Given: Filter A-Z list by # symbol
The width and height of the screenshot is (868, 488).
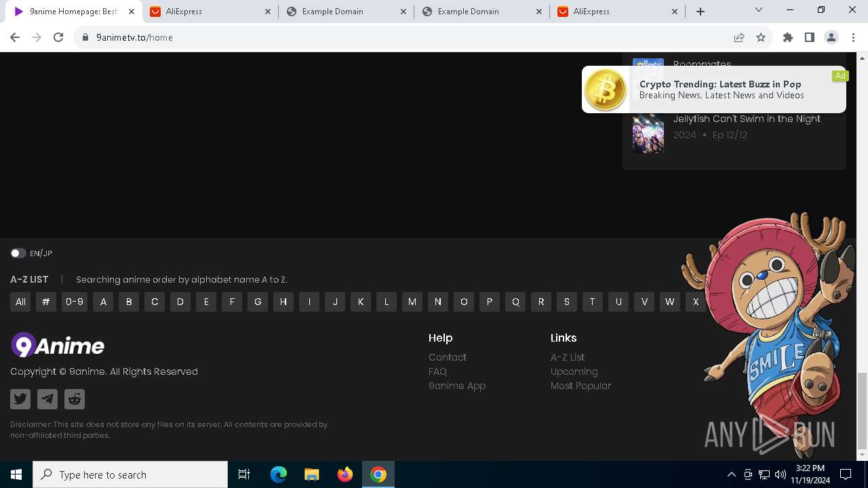Looking at the screenshot, I should pyautogui.click(x=45, y=302).
